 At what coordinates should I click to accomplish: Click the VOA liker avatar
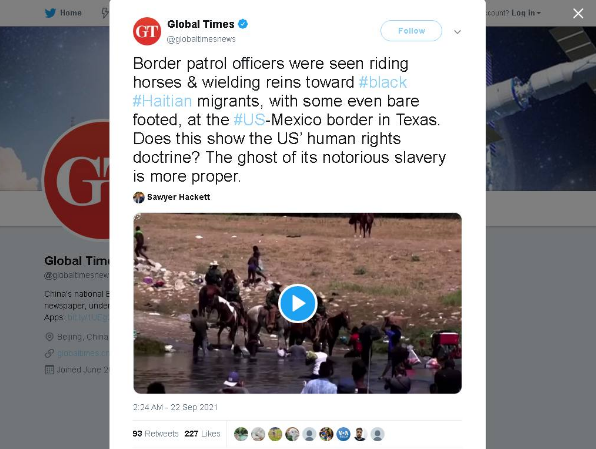pyautogui.click(x=343, y=434)
